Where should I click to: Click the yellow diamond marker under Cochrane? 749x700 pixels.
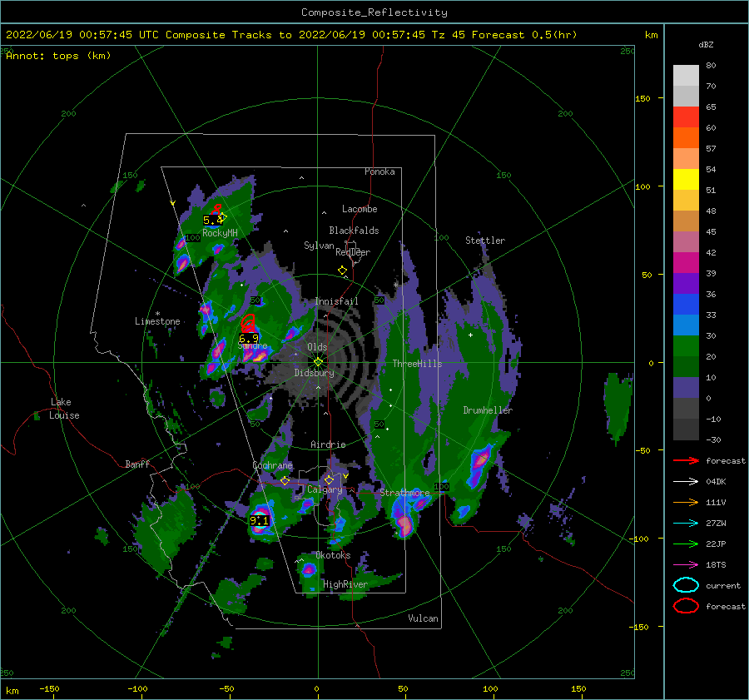(x=285, y=481)
